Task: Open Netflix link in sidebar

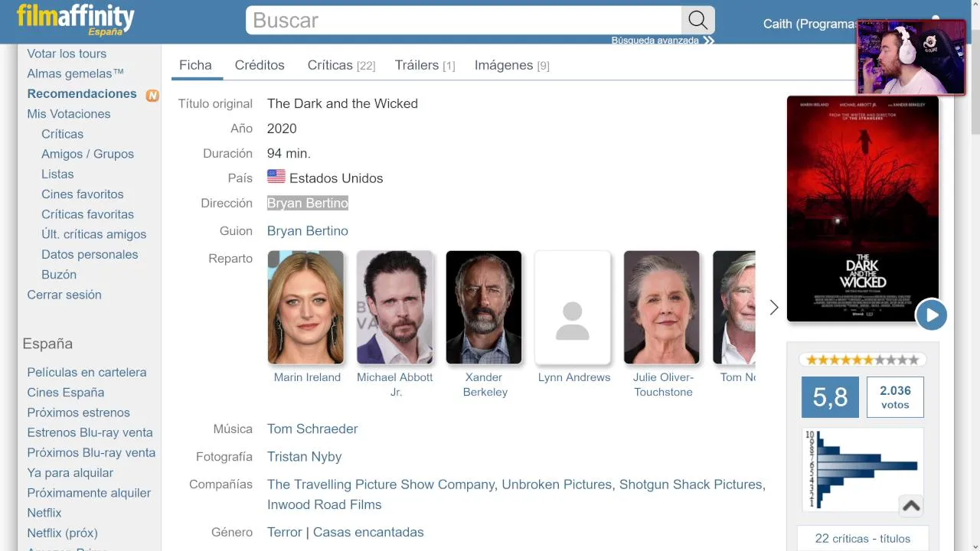Action: click(x=44, y=513)
